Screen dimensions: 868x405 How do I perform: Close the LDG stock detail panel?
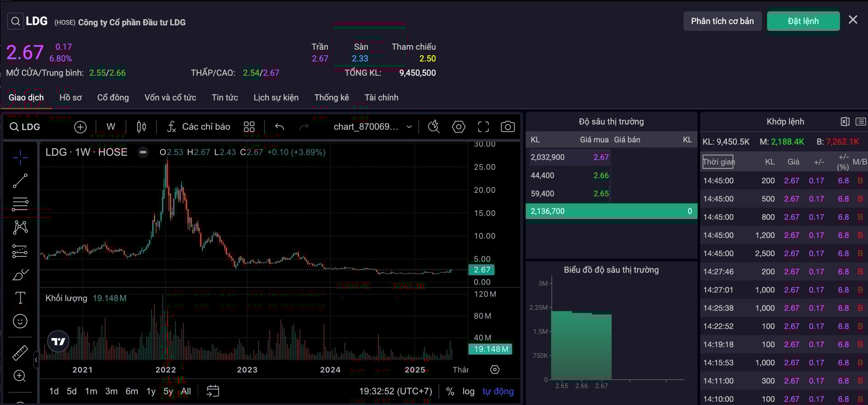click(x=853, y=20)
